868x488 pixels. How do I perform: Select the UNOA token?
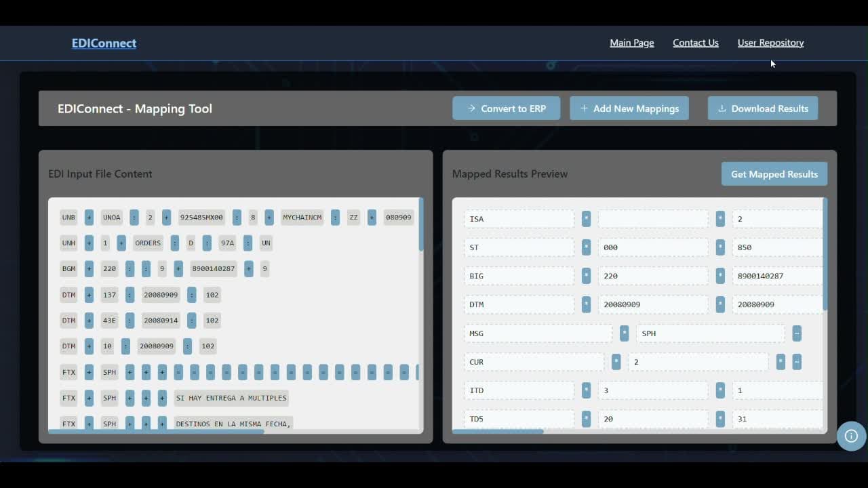coord(111,218)
